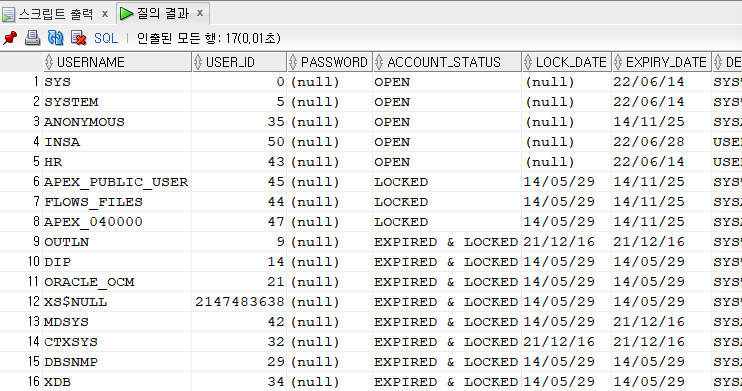Sort by the PASSWORD column header
Screen dimensions: 742x391
pyautogui.click(x=329, y=62)
